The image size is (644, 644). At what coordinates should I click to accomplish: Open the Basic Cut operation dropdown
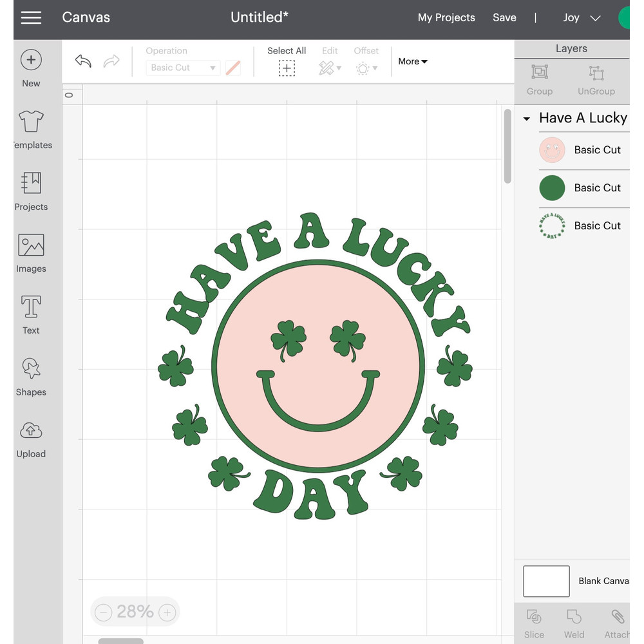tap(182, 67)
